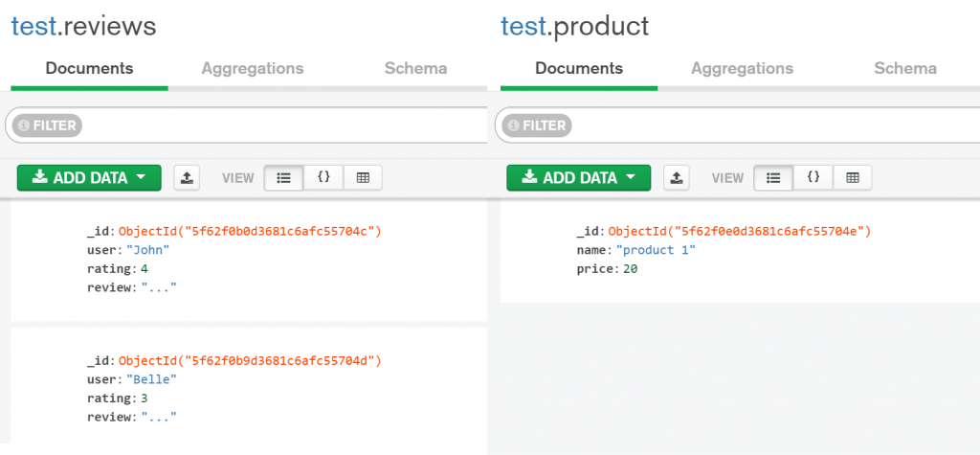
Task: Select list view in product panel
Action: [773, 177]
